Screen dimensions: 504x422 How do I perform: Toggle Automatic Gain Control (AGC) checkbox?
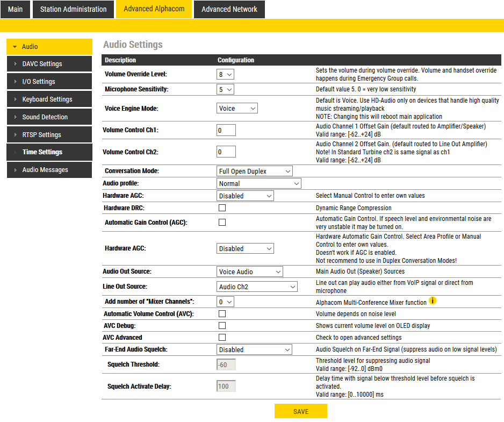click(222, 223)
